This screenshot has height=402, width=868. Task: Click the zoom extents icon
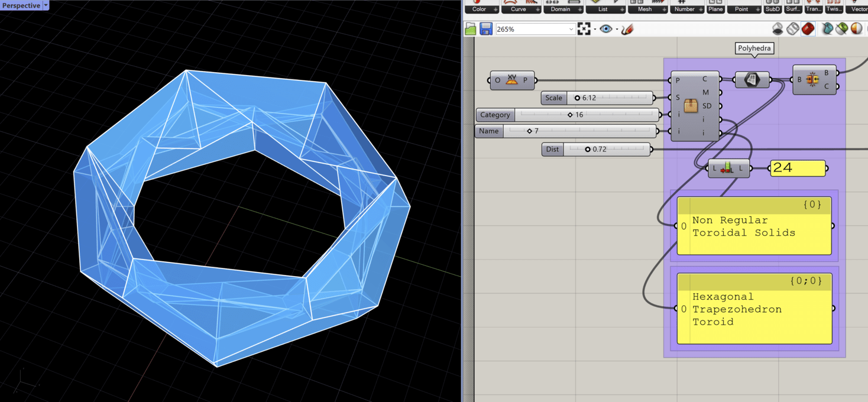(584, 29)
